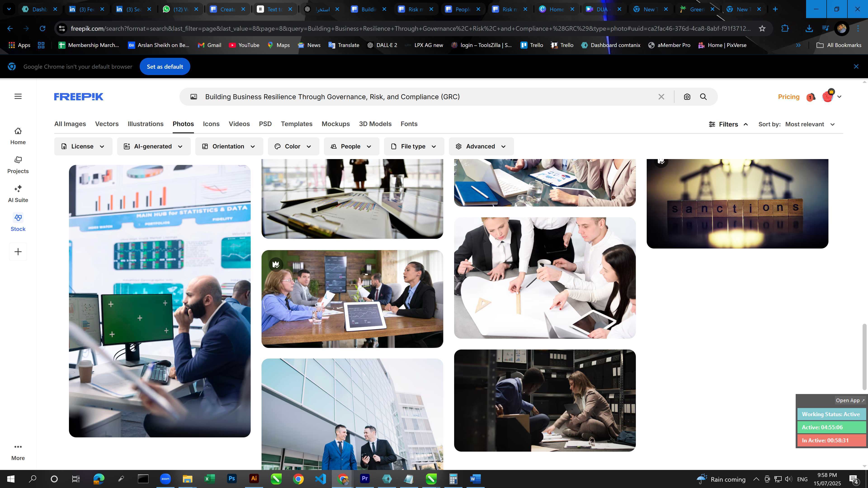The width and height of the screenshot is (868, 488).
Task: Switch to Illustrations tab
Action: [146, 124]
